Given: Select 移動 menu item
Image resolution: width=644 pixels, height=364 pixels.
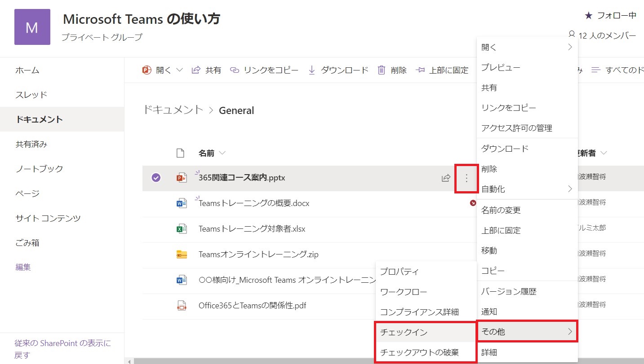Looking at the screenshot, I should click(x=527, y=250).
